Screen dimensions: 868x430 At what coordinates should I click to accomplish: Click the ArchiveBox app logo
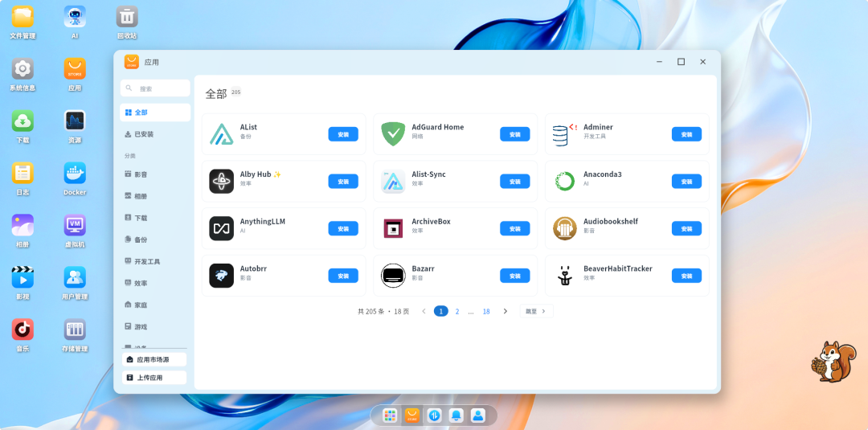[393, 228]
